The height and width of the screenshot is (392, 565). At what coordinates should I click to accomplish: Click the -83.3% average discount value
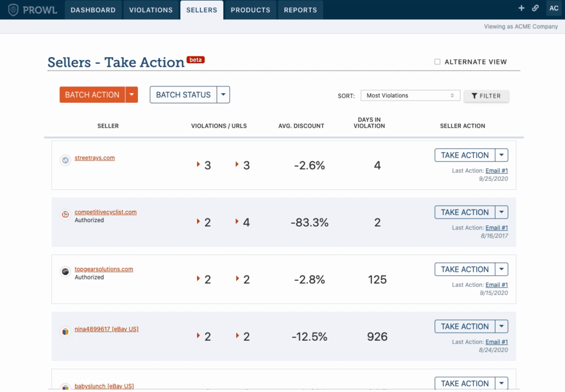(310, 223)
